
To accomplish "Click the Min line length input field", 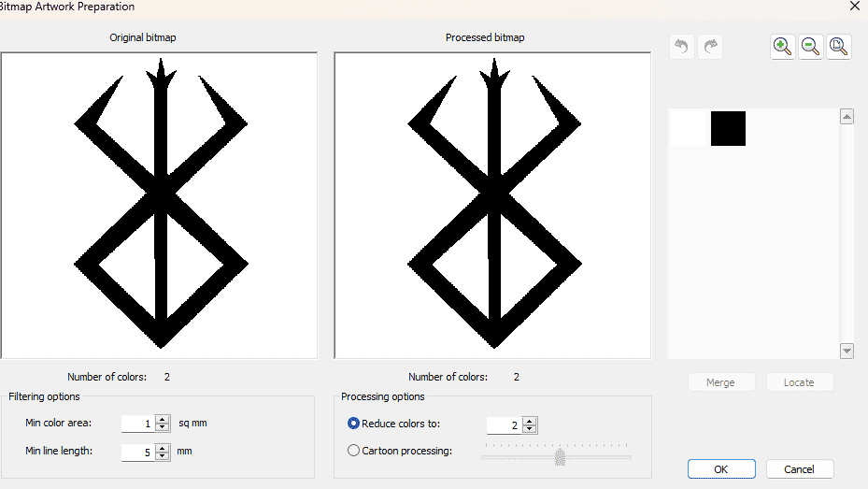I will coord(138,453).
